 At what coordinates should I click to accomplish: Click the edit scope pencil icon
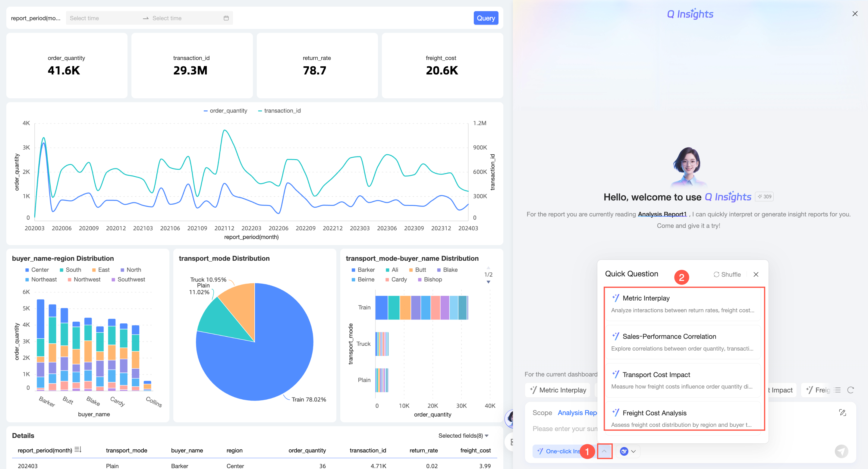tap(842, 412)
